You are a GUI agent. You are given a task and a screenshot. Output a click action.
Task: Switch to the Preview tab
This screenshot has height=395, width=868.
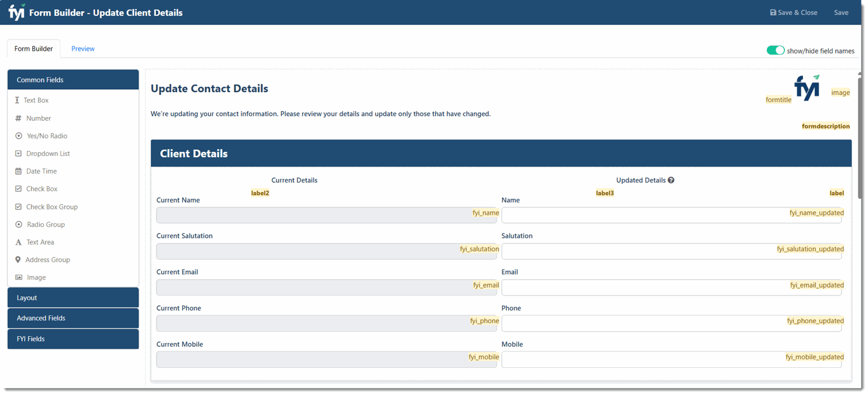tap(83, 49)
